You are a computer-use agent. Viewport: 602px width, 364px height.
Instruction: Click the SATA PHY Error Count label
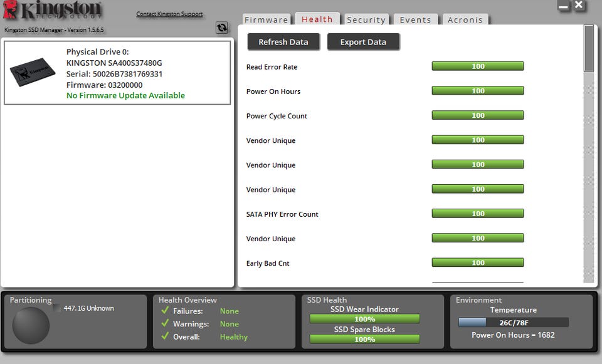click(x=282, y=214)
